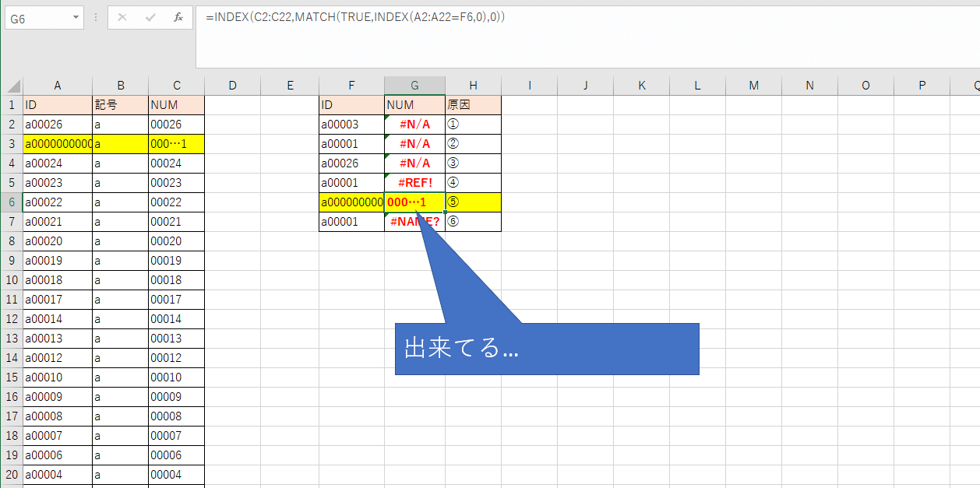Click the #REF! error cell in column G
This screenshot has height=488, width=980.
pyautogui.click(x=414, y=182)
